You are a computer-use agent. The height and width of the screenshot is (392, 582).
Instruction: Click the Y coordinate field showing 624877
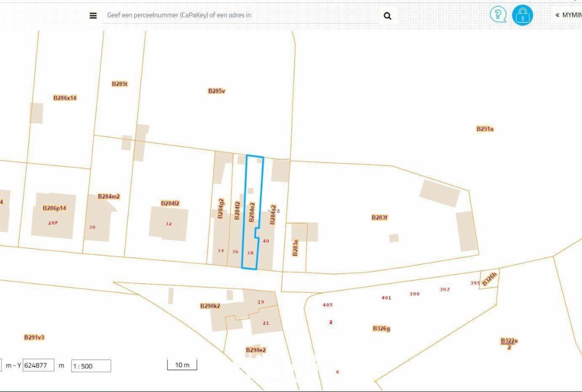point(38,365)
